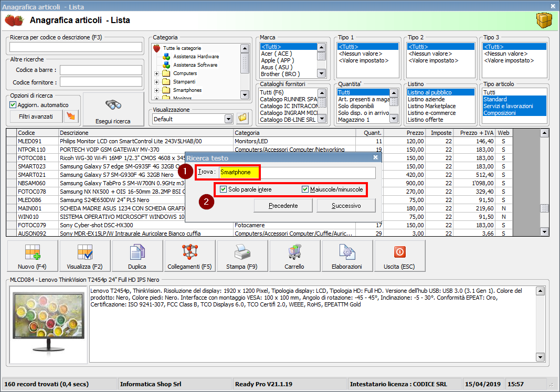Uncheck Solo parole intere checkbox
This screenshot has width=560, height=392.
click(x=224, y=189)
